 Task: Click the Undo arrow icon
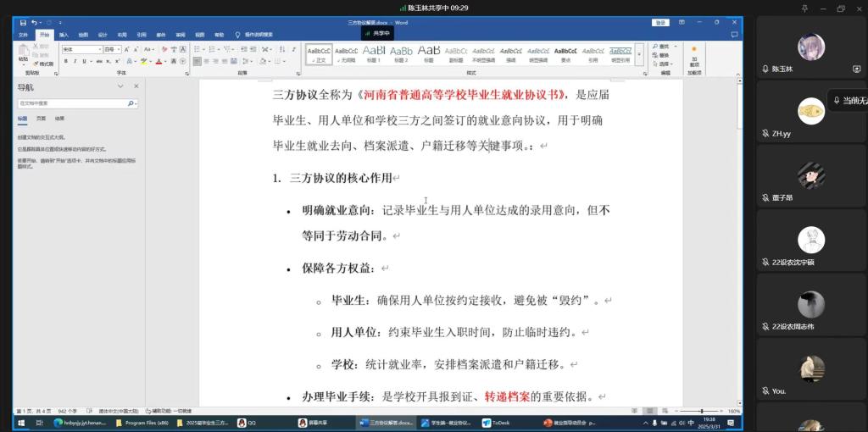point(34,22)
